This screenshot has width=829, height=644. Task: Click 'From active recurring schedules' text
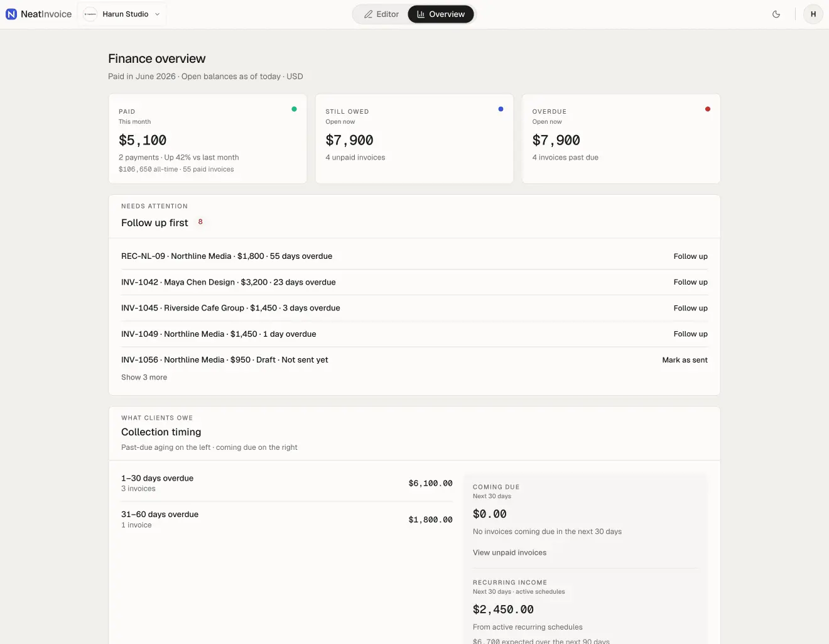[528, 627]
